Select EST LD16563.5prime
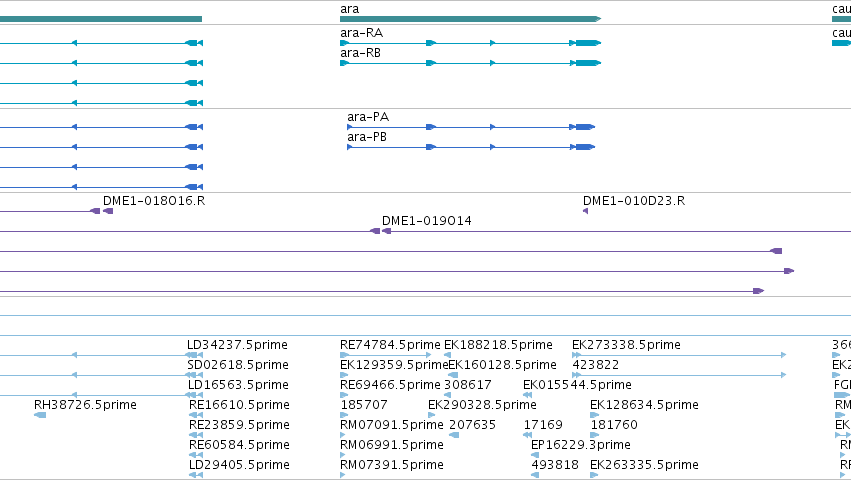This screenshot has width=851, height=480. 238,385
